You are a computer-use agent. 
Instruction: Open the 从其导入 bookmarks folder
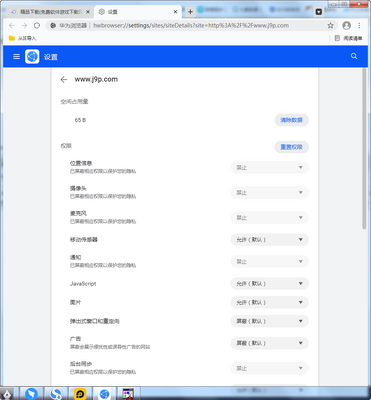[22, 38]
